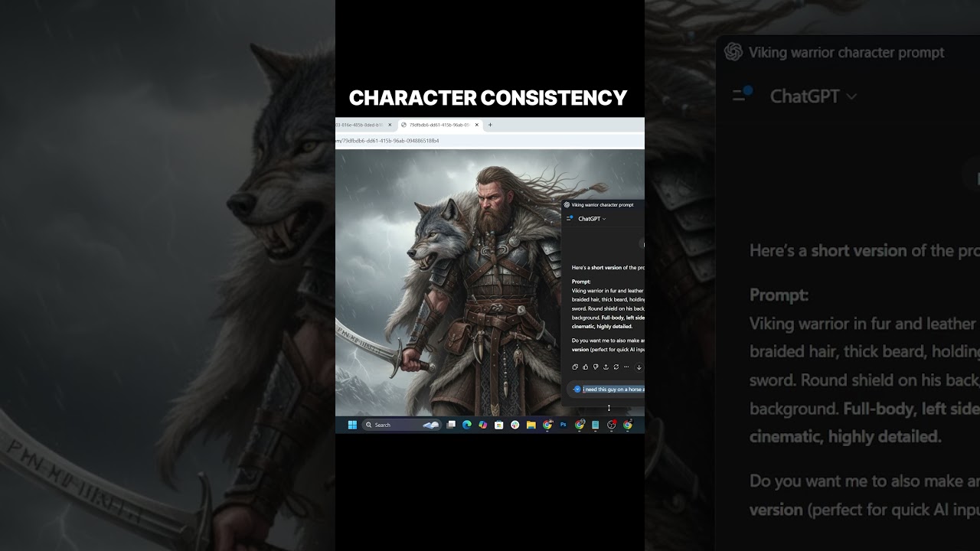Viewport: 980px width, 551px height.
Task: Click the ChatGPT message input field
Action: [606, 389]
